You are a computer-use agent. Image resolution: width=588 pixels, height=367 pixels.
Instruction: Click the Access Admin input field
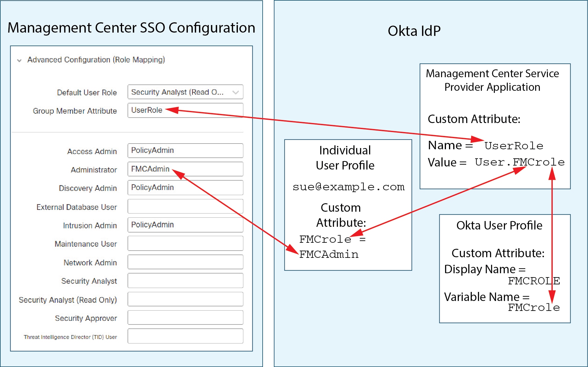pos(185,150)
